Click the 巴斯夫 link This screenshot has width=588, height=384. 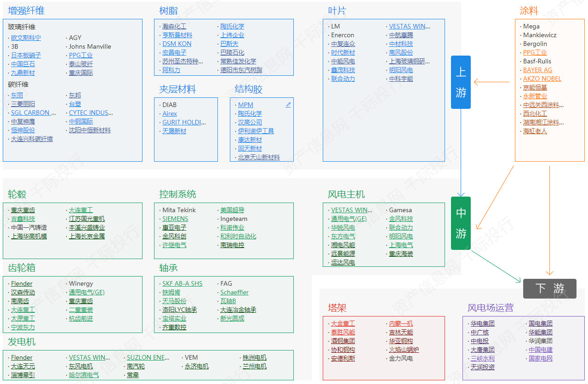229,44
